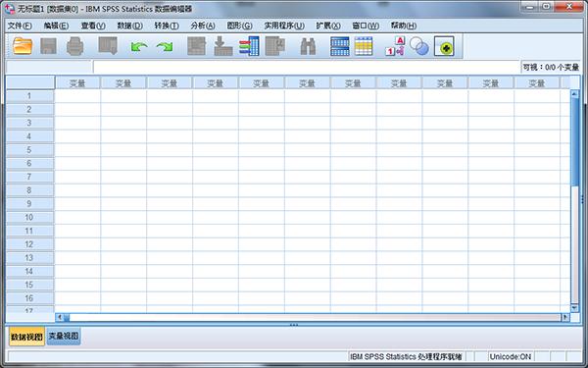Image resolution: width=588 pixels, height=368 pixels.
Task: Open the 编辑(E) menu
Action: (x=56, y=26)
